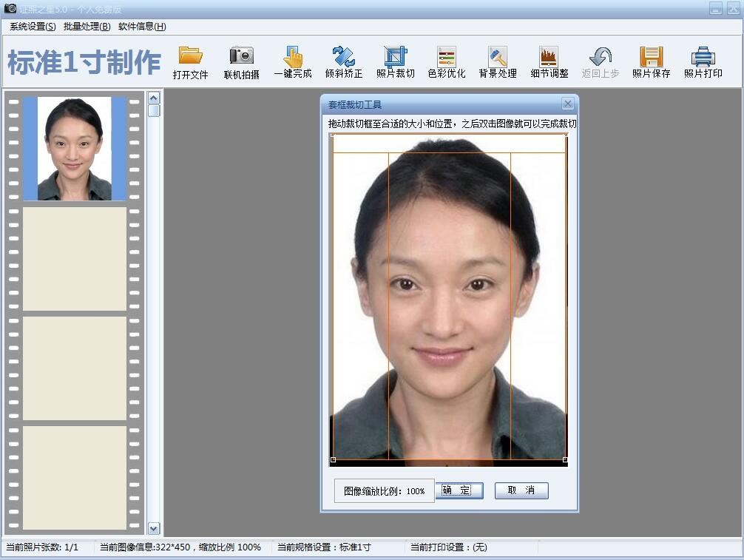Click the application icon in title bar
The width and height of the screenshot is (744, 560).
(10, 8)
